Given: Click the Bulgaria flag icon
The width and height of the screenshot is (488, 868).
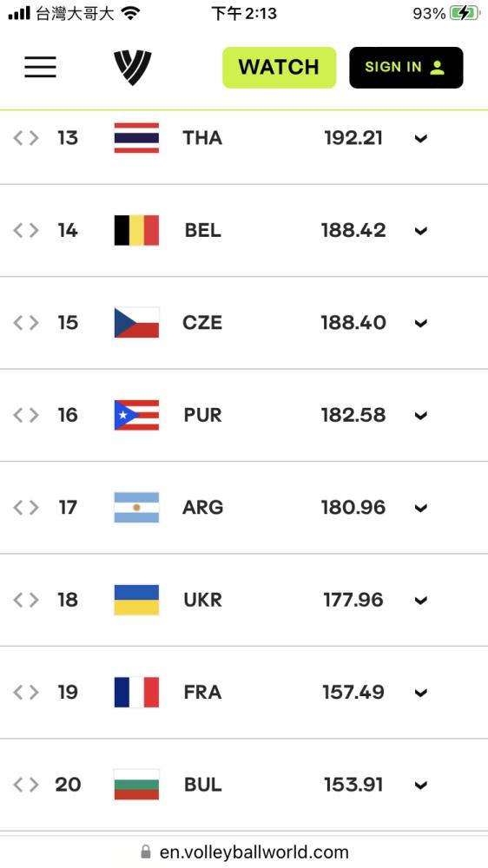Looking at the screenshot, I should pyautogui.click(x=136, y=785).
